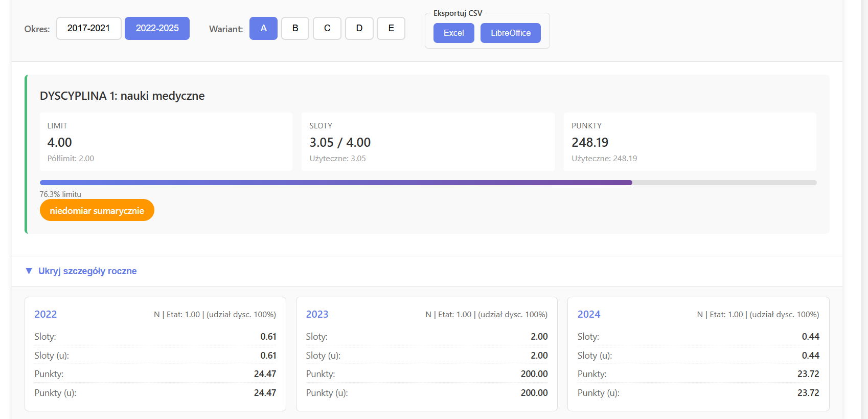Pick variant E
Screen dimensions: 868x419
tap(391, 28)
